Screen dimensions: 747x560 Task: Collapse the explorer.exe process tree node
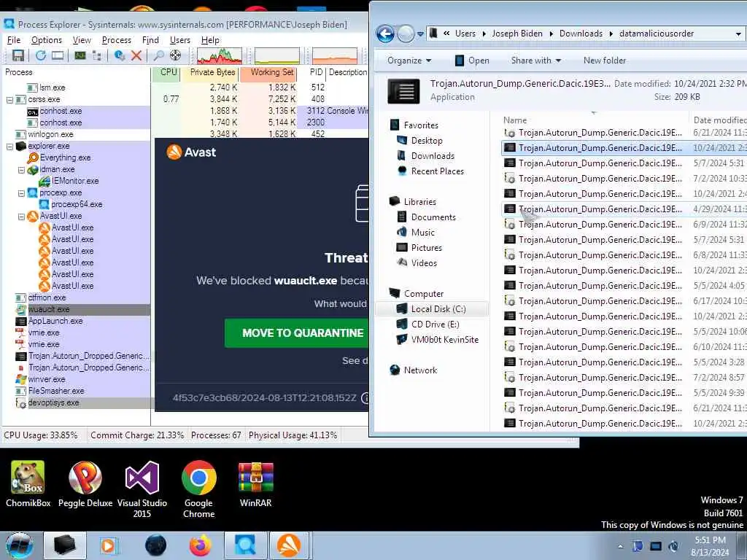(x=9, y=146)
